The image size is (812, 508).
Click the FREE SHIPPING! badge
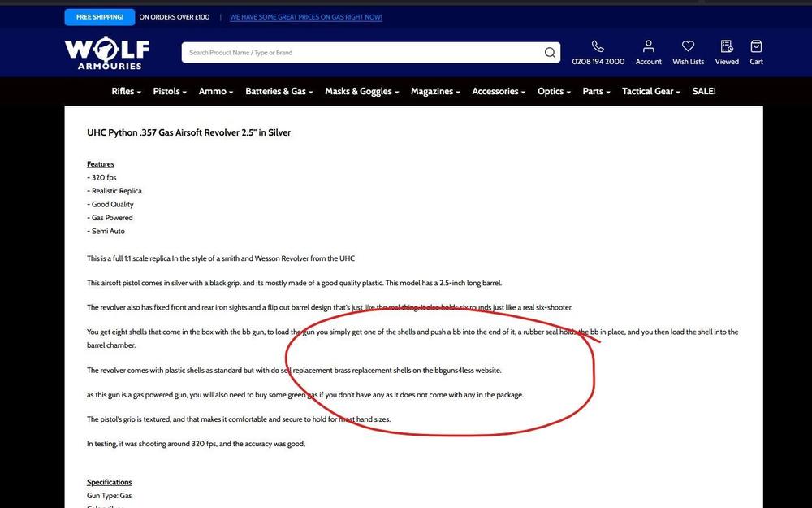(100, 17)
